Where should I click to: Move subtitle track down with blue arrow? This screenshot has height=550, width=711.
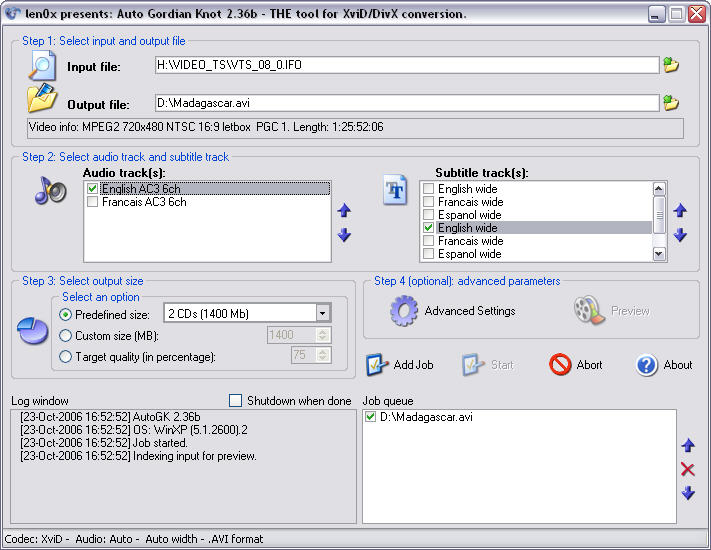click(680, 234)
